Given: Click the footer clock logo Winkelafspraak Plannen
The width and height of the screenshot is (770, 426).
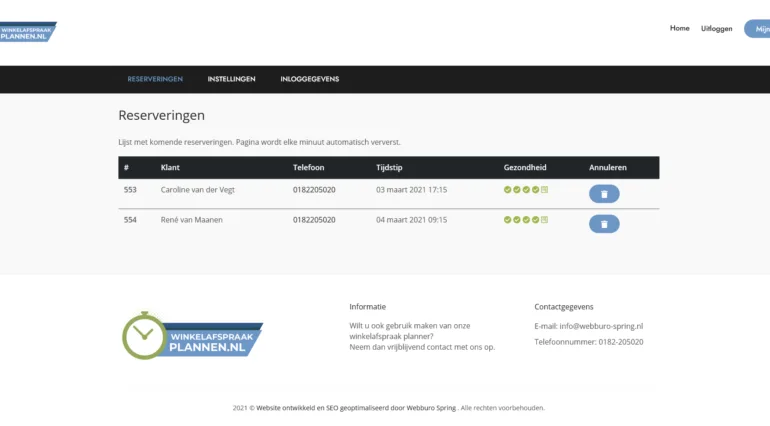Looking at the screenshot, I should (x=191, y=336).
